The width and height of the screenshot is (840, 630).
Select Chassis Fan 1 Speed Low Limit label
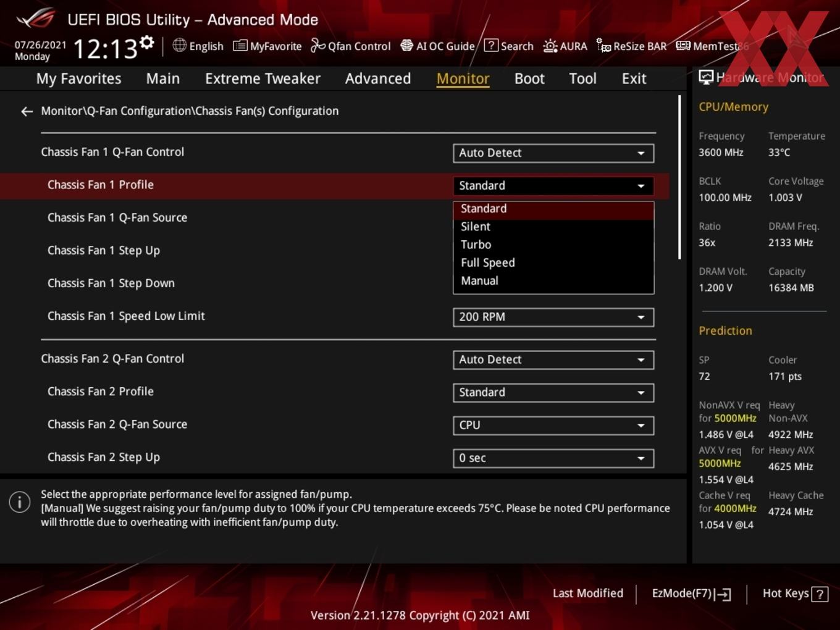click(x=126, y=316)
